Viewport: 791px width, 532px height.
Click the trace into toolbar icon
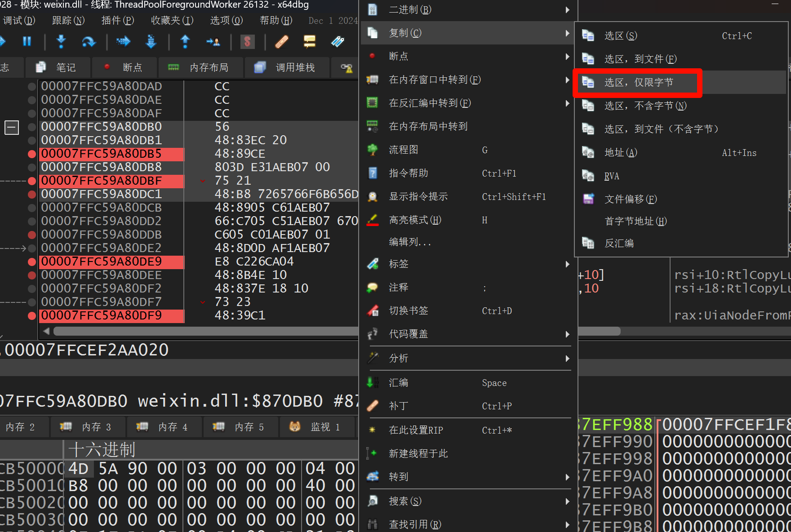tap(123, 42)
